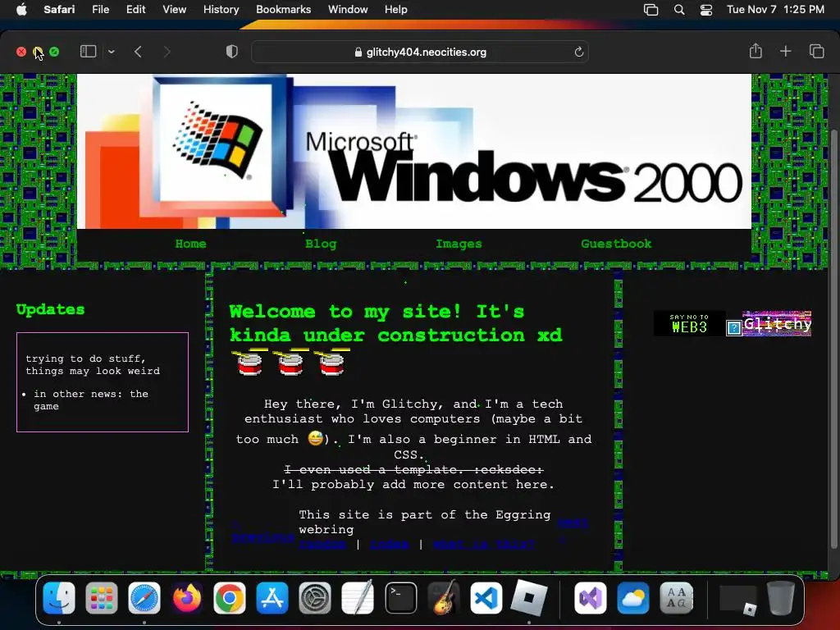Open the Safari menu
The image size is (840, 630).
59,9
